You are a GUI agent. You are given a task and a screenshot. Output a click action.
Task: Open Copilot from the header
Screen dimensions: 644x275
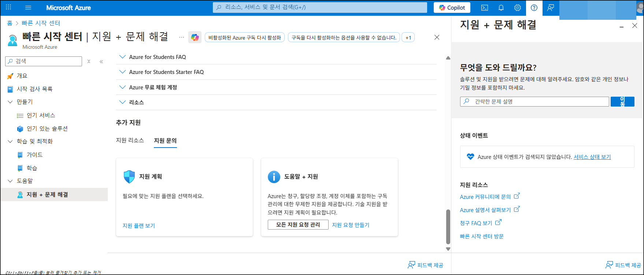(x=452, y=7)
